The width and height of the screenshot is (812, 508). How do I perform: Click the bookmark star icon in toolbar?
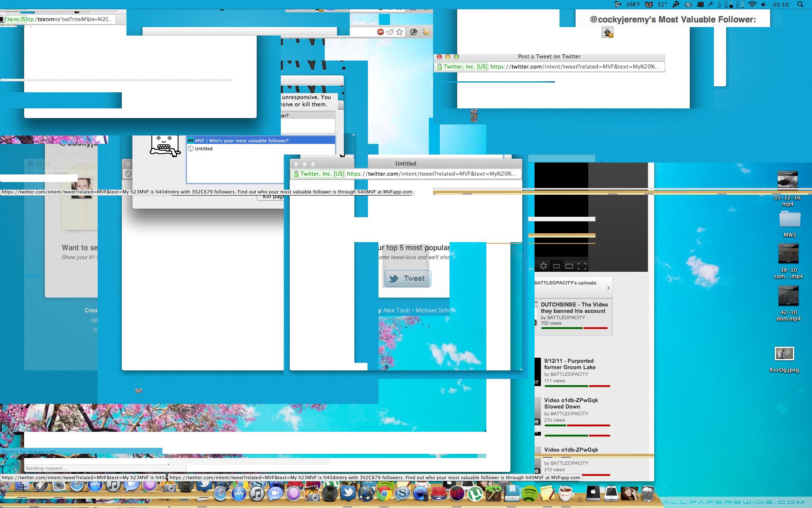399,32
